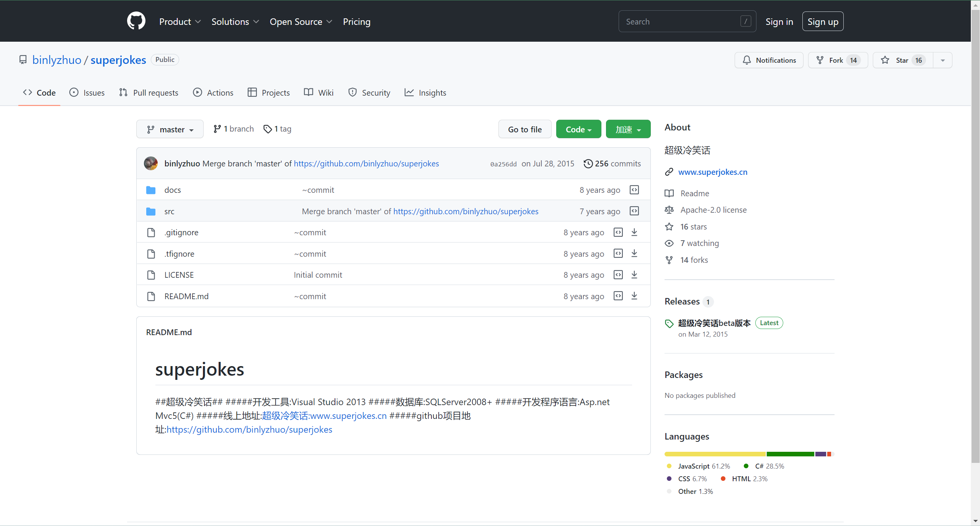Expand the Open Source menu
The width and height of the screenshot is (980, 526).
coord(301,22)
